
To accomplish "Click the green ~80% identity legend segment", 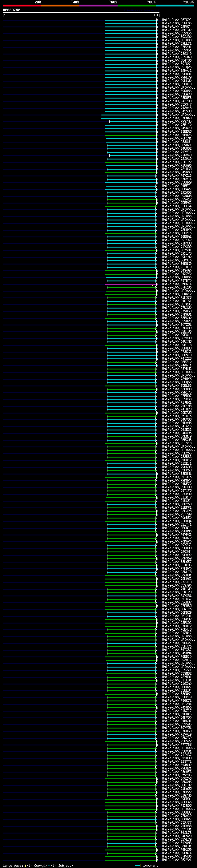I will (x=137, y=6).
